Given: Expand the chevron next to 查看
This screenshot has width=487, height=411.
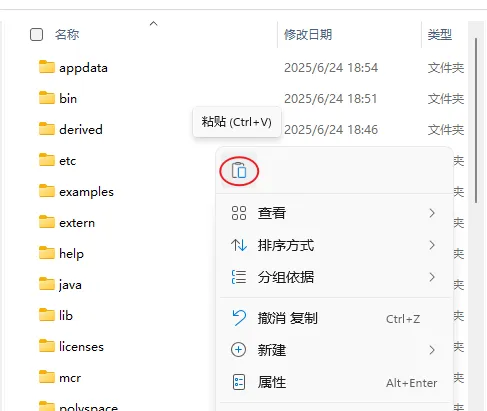Looking at the screenshot, I should click(x=432, y=213).
